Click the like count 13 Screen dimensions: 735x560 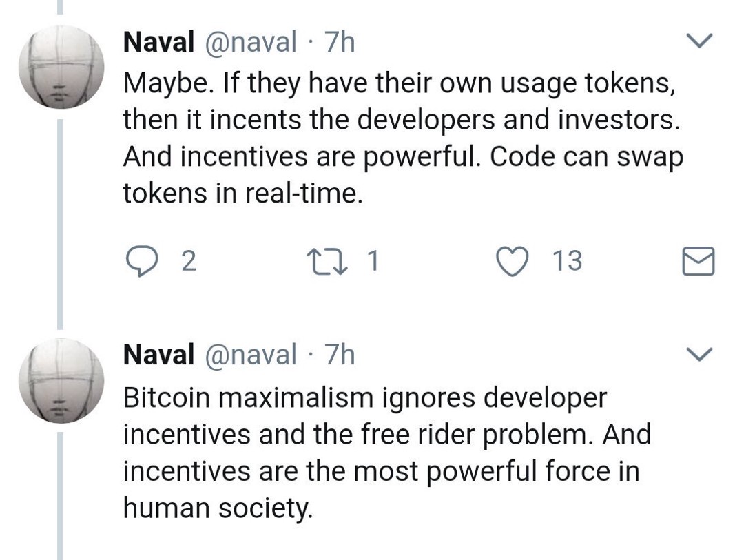click(x=567, y=261)
